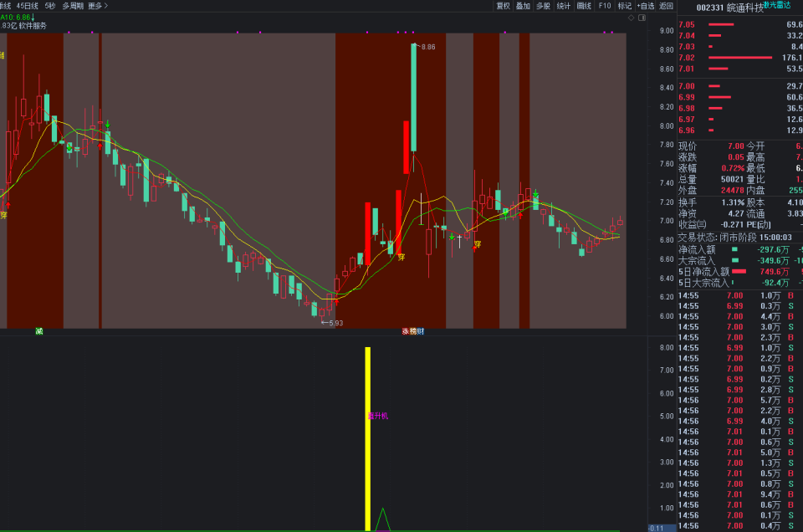Image resolution: width=803 pixels, height=532 pixels.
Task: Select the 14:55 trade of 4.4万
Action: tap(740, 316)
